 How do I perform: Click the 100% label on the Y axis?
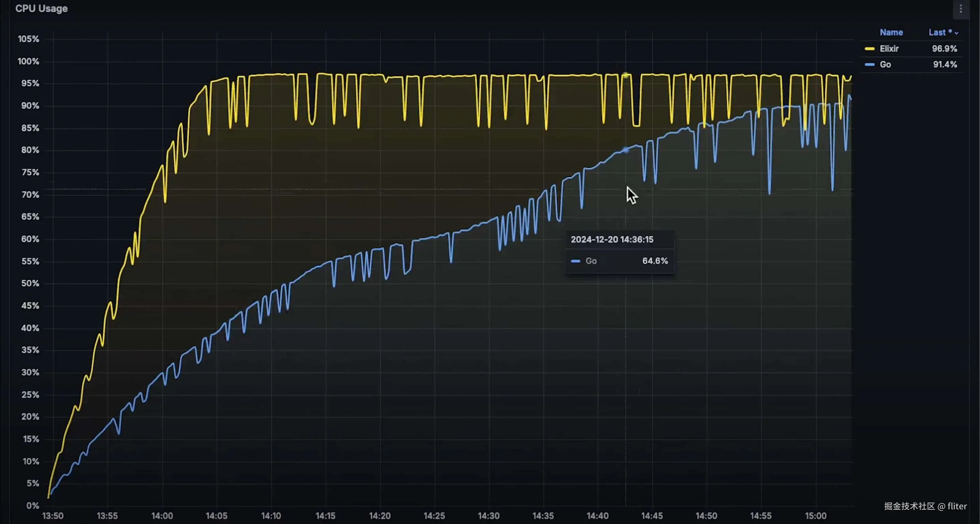point(28,61)
